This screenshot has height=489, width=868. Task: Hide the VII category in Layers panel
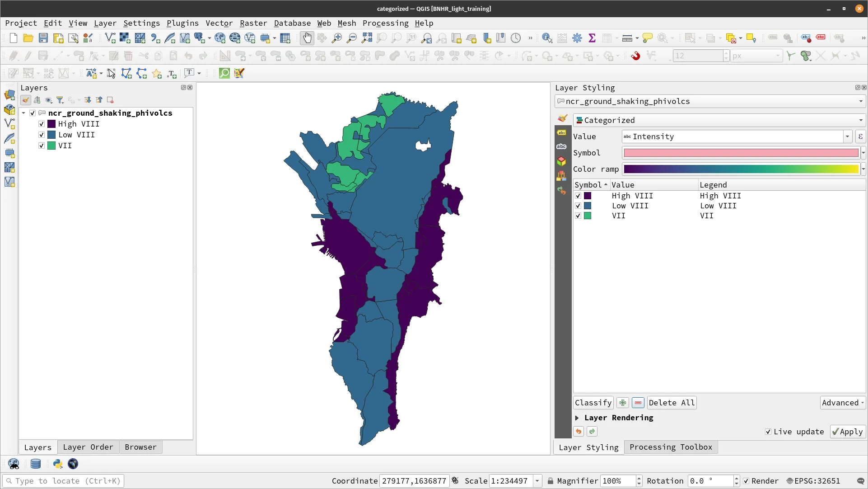pos(41,146)
